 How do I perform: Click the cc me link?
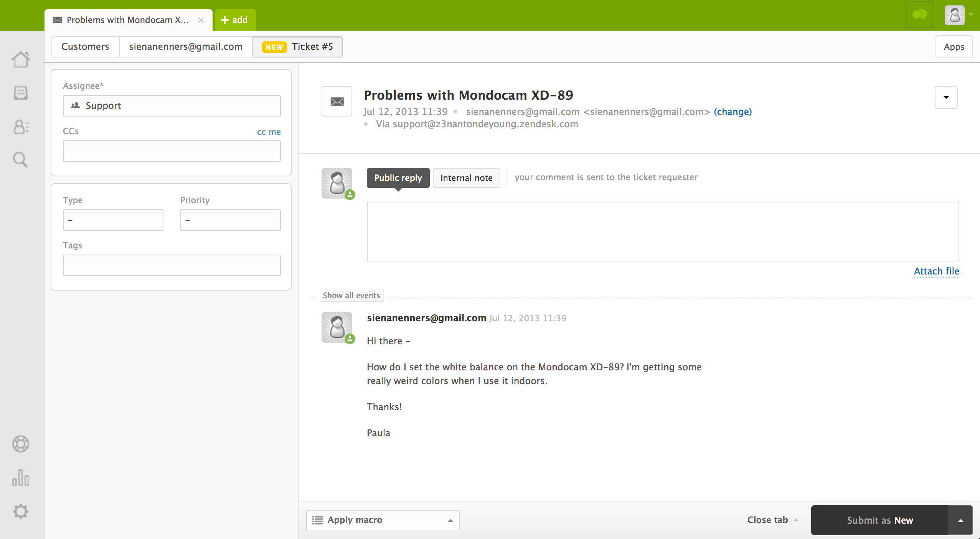(x=269, y=132)
